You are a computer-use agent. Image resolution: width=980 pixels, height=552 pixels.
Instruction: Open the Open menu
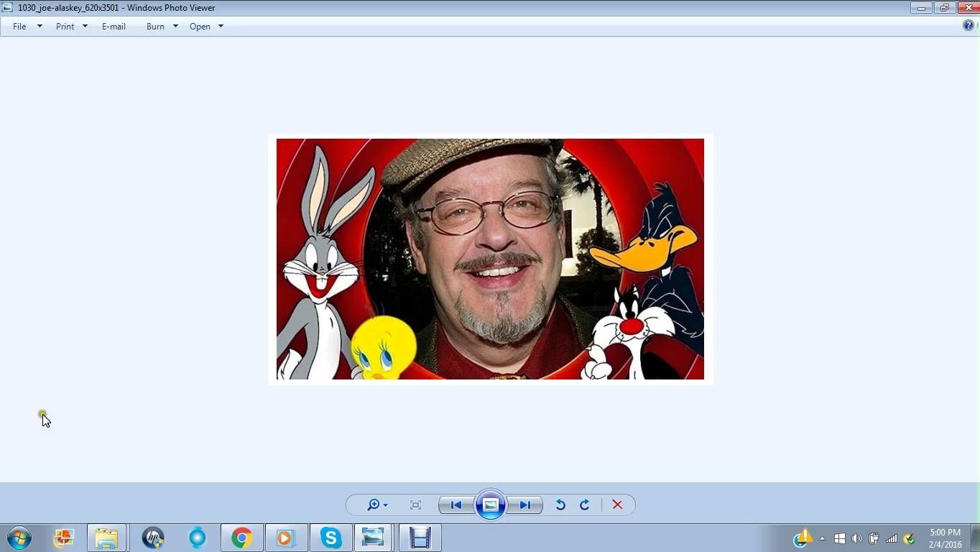coord(200,26)
